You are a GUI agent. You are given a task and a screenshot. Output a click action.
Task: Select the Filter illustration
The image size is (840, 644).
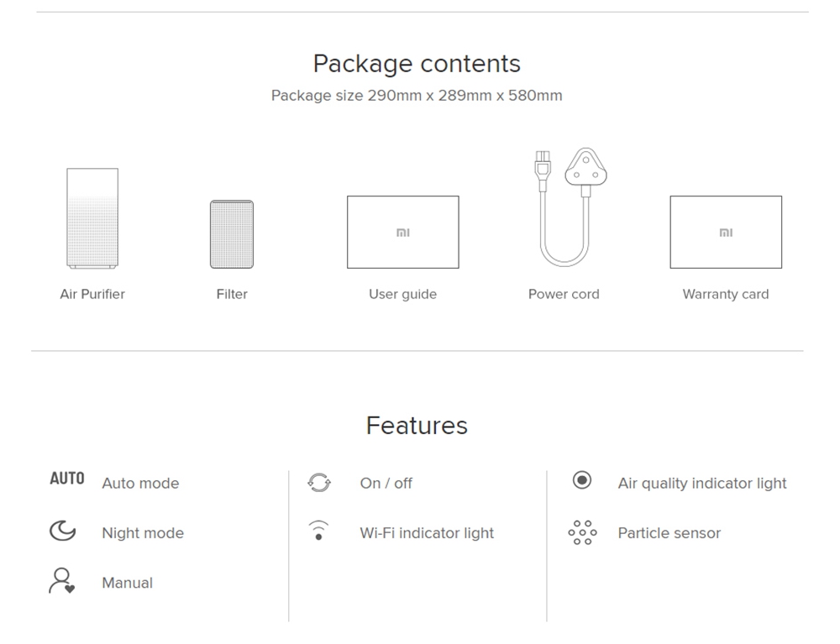point(232,234)
